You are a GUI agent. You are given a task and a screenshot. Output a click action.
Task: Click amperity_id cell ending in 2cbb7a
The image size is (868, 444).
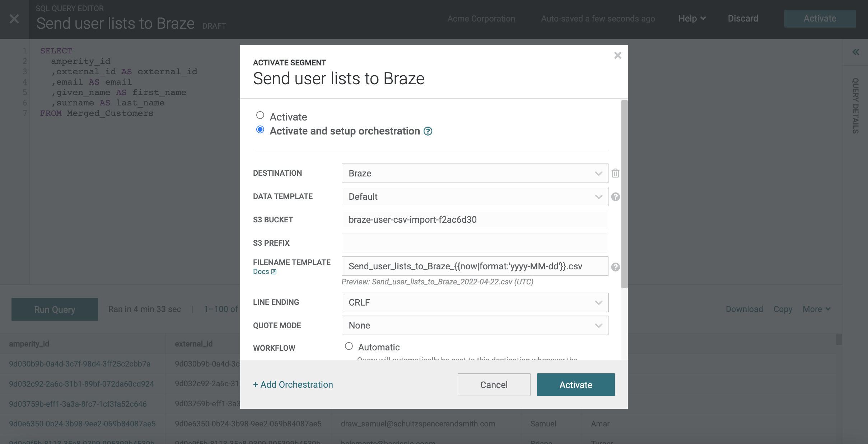coord(80,364)
